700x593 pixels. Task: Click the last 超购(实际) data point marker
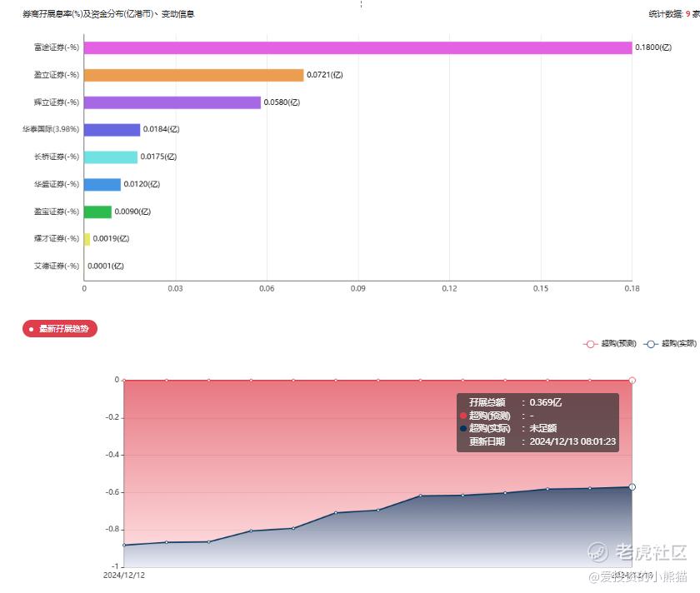tap(632, 487)
